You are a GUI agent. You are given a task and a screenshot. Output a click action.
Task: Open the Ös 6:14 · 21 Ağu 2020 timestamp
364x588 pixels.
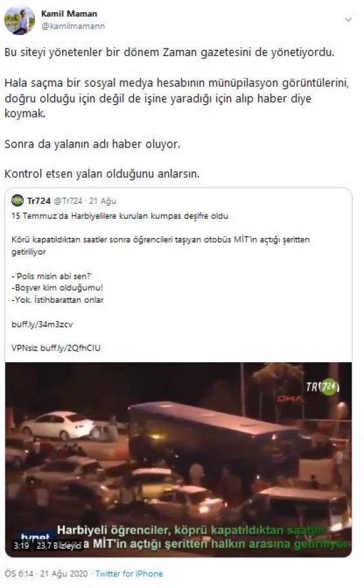coord(46,573)
